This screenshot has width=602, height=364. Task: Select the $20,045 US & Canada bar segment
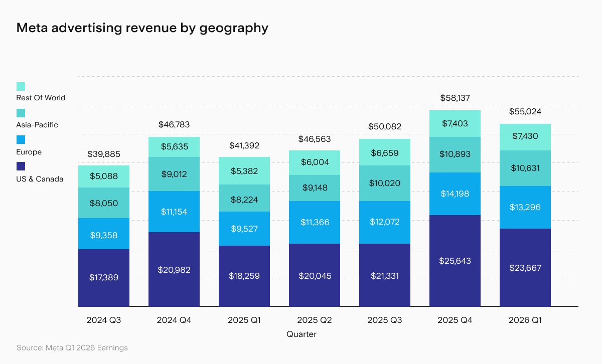315,275
